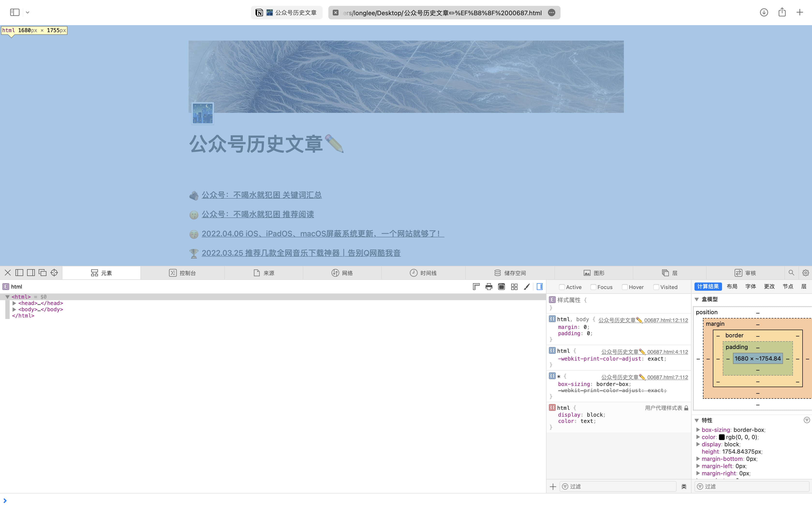
Task: Expand the head node in the DOM tree
Action: tap(14, 303)
